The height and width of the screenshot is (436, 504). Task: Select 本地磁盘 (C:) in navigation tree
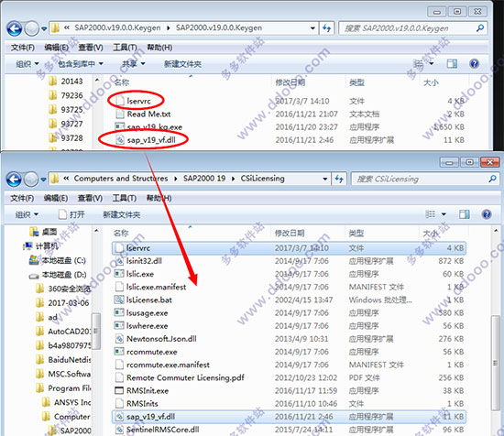58,260
